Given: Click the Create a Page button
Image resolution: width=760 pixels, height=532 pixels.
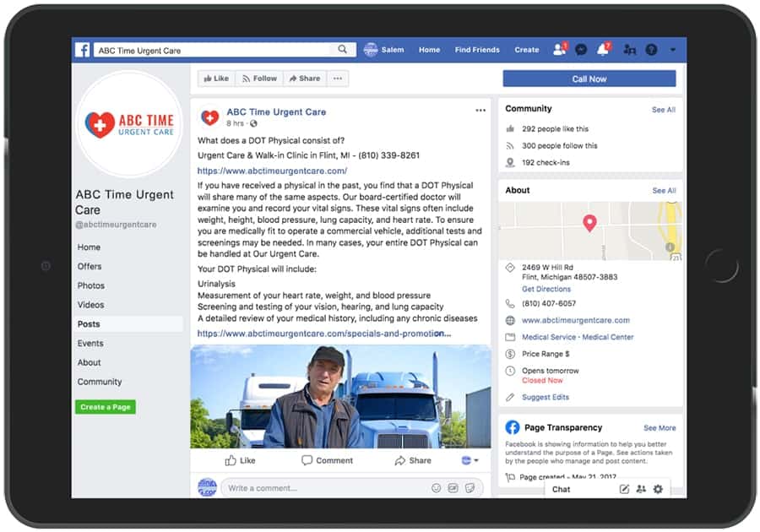Looking at the screenshot, I should (x=106, y=407).
